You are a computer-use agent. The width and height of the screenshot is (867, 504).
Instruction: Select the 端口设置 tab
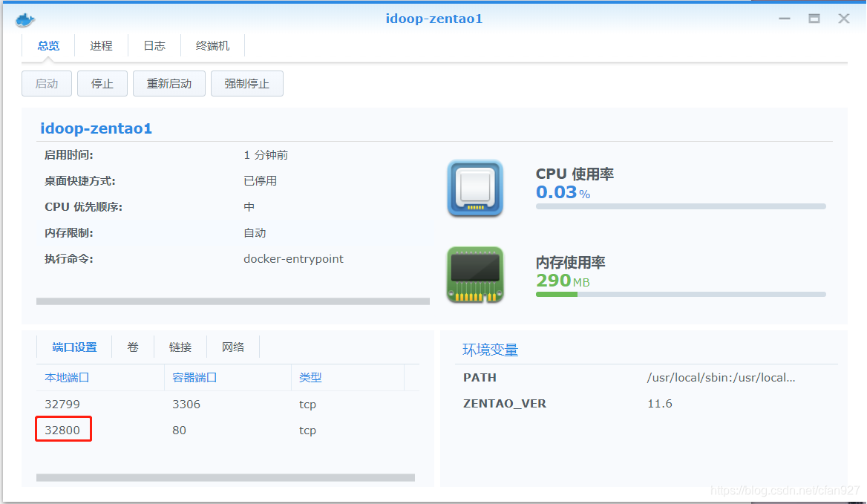pyautogui.click(x=74, y=347)
